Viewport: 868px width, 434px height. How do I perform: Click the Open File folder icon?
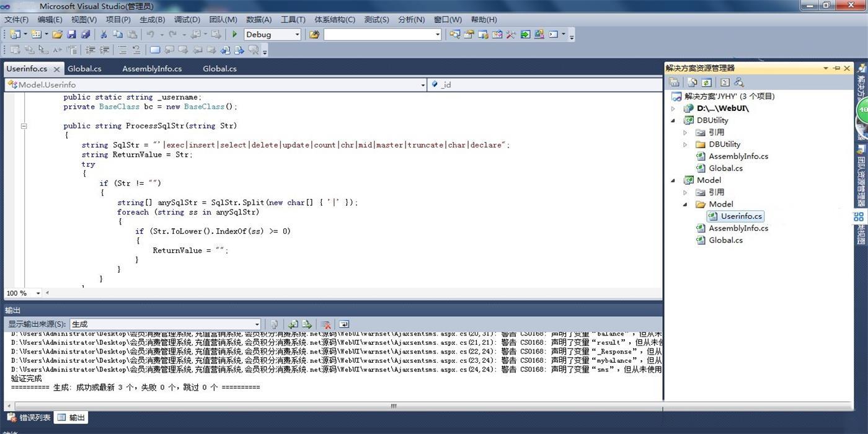(x=58, y=35)
